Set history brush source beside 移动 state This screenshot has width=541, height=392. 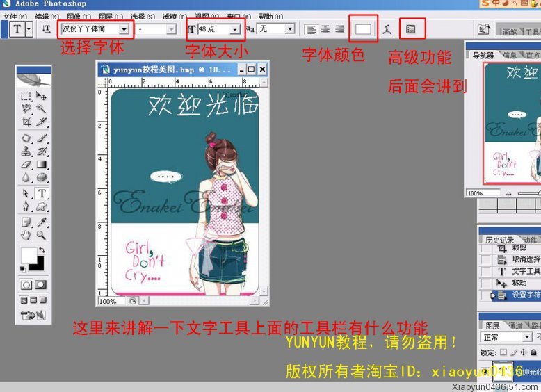tap(486, 284)
